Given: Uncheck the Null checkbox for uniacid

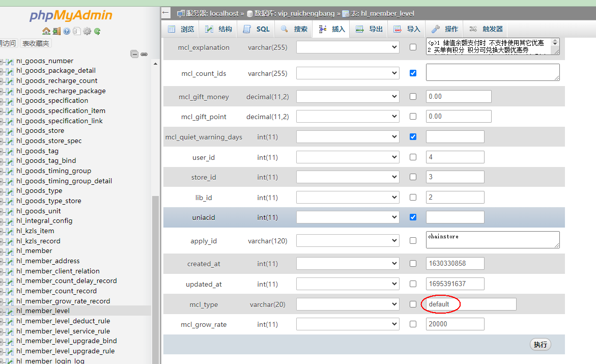Looking at the screenshot, I should tap(413, 217).
